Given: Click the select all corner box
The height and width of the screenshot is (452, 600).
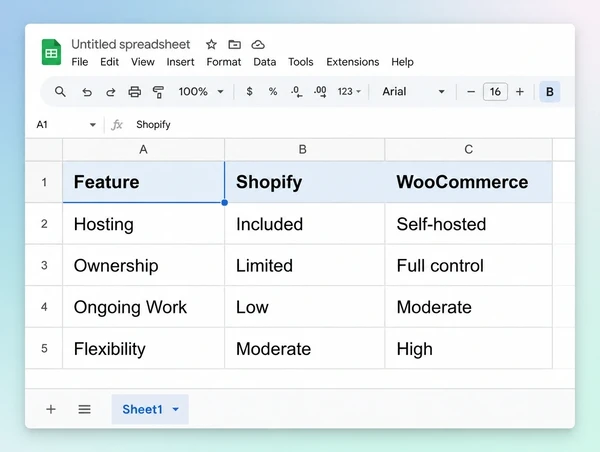Looking at the screenshot, I should 44,150.
